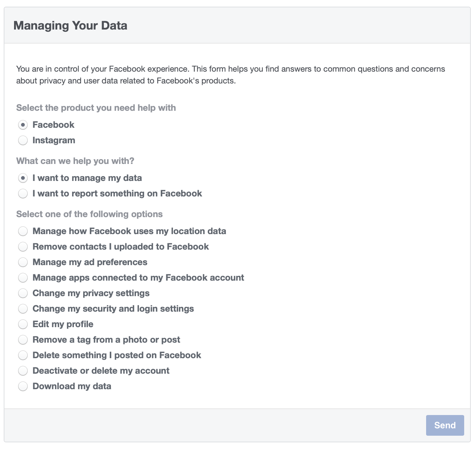The width and height of the screenshot is (476, 449).
Task: Select 'Change my privacy settings'
Action: (23, 293)
